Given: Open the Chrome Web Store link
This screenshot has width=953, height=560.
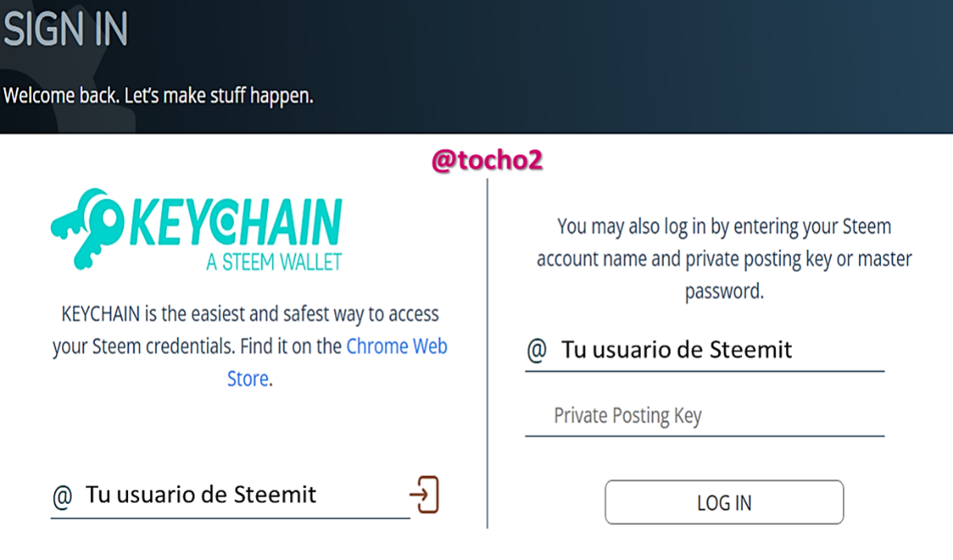Looking at the screenshot, I should point(395,347).
